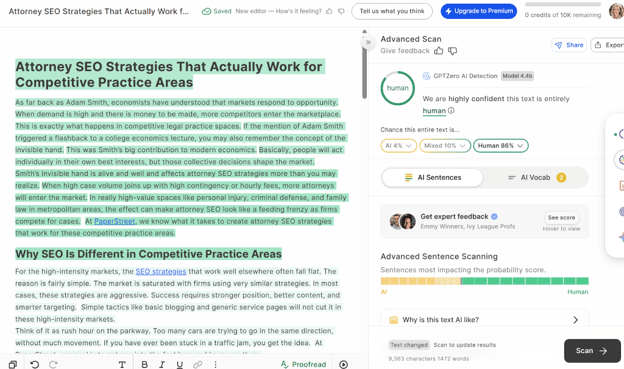The height and width of the screenshot is (369, 624).
Task: Click the Export button
Action: pyautogui.click(x=608, y=45)
